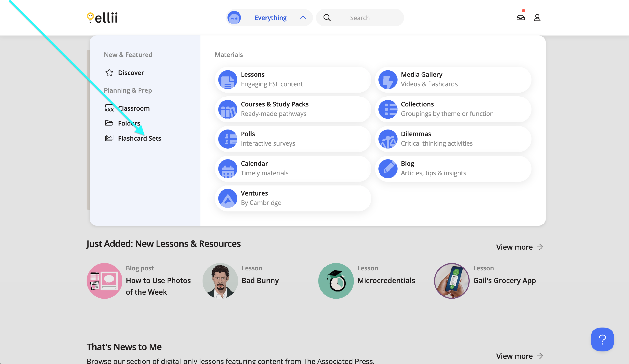Click the search magnifier icon
The image size is (629, 364).
327,18
